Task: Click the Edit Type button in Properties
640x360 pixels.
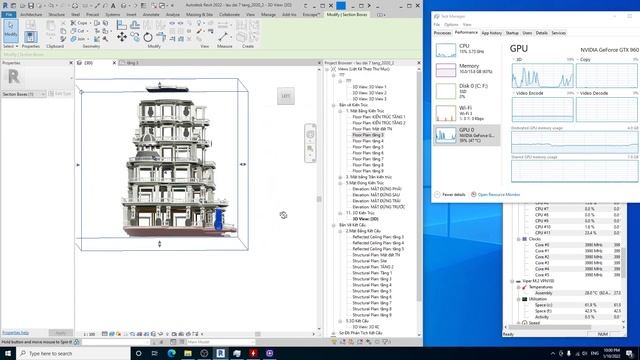Action: coord(60,94)
